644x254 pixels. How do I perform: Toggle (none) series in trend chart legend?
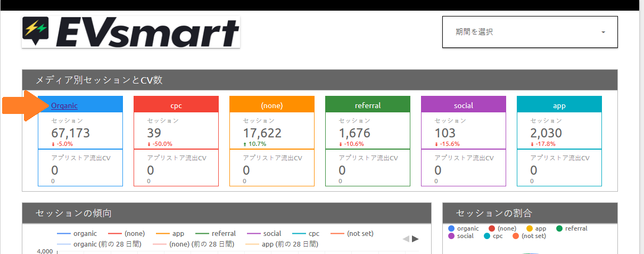127,233
